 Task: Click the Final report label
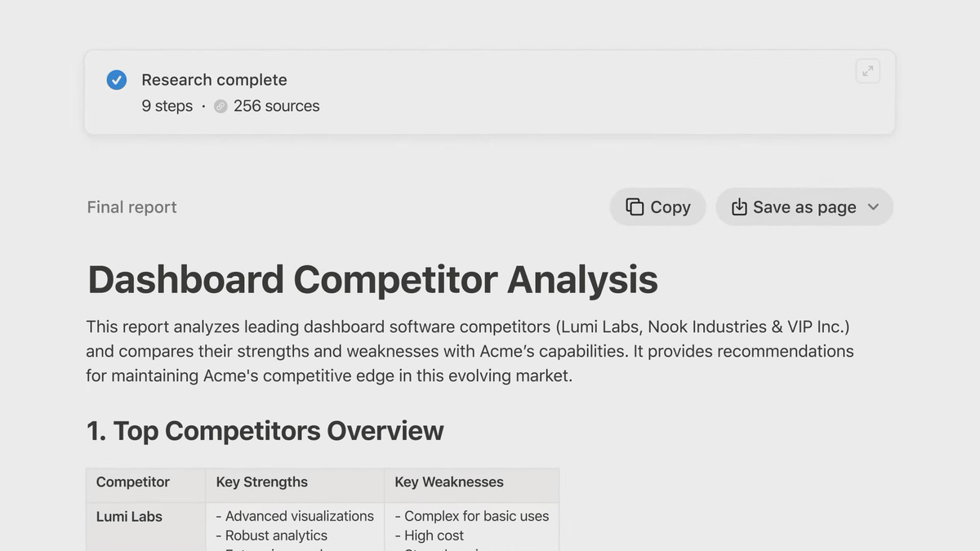tap(131, 207)
